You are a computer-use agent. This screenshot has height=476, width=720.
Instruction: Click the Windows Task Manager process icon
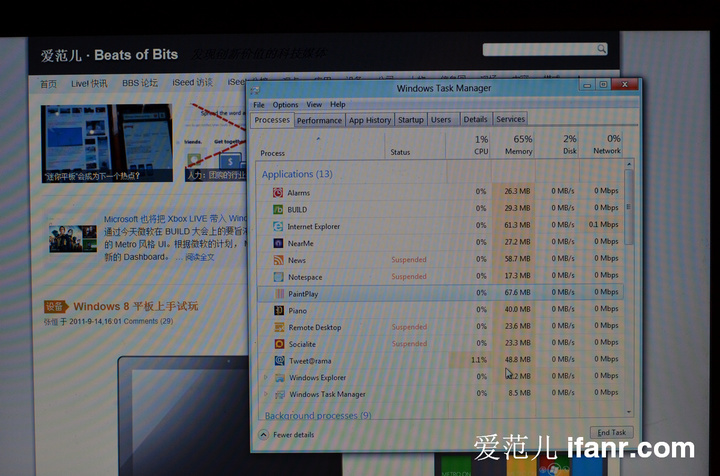pyautogui.click(x=280, y=394)
